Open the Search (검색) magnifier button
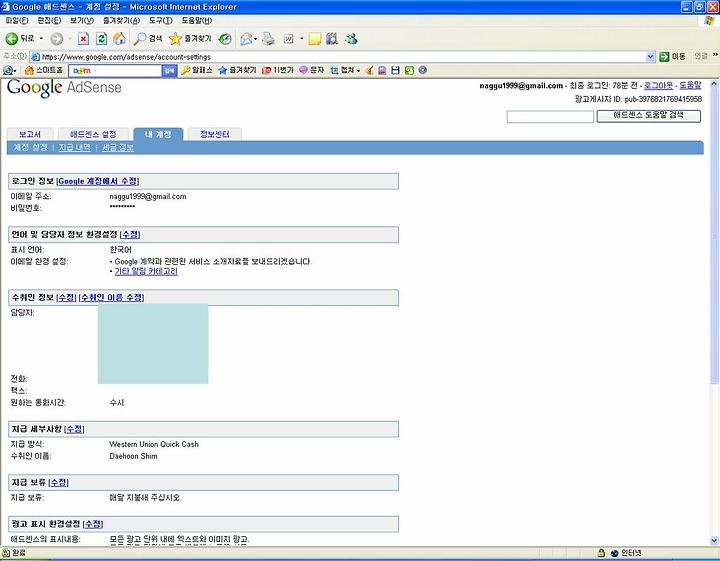Screen dimensions: 720x561 pyautogui.click(x=147, y=39)
